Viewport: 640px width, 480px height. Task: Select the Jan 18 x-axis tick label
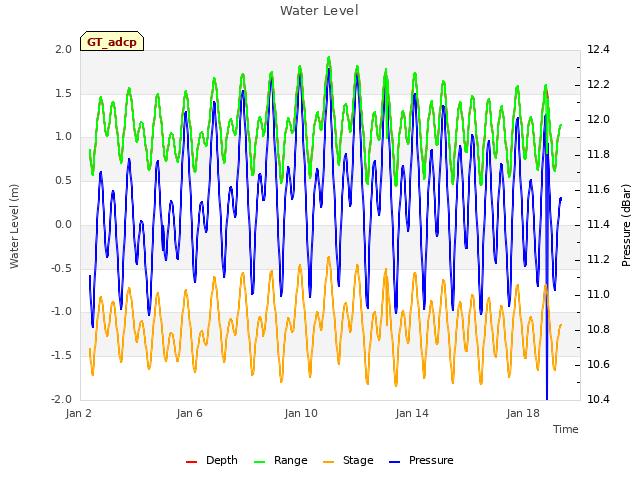click(x=523, y=413)
